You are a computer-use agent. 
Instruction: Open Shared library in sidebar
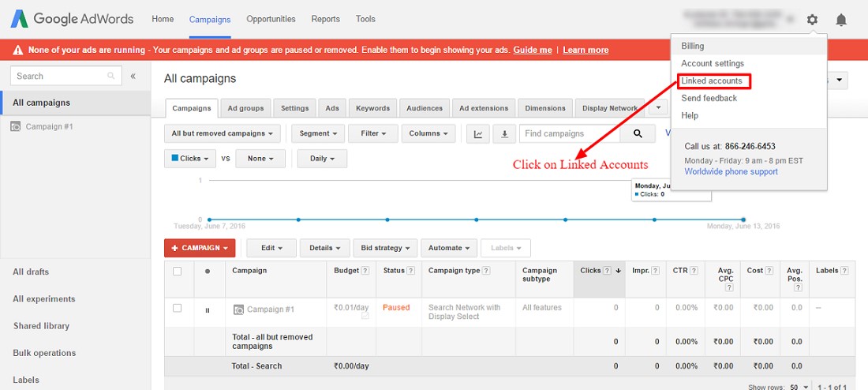[42, 326]
